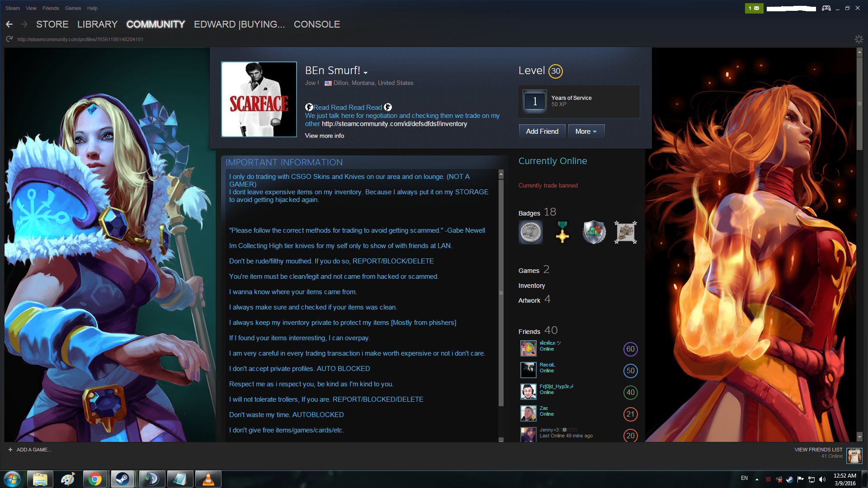Click the page reload icon
This screenshot has width=868, height=488.
pyautogui.click(x=9, y=39)
